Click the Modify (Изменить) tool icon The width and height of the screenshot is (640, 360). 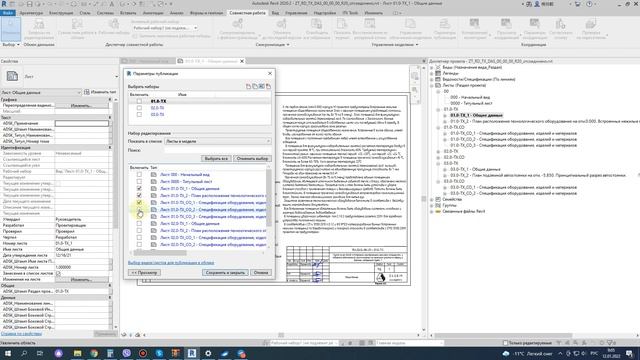(11, 29)
